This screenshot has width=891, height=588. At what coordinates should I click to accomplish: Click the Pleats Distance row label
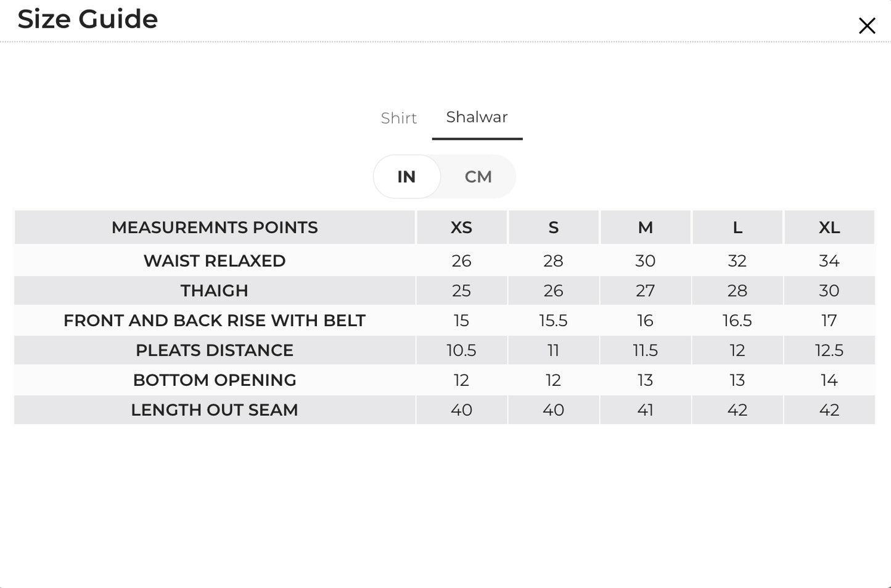coord(215,350)
